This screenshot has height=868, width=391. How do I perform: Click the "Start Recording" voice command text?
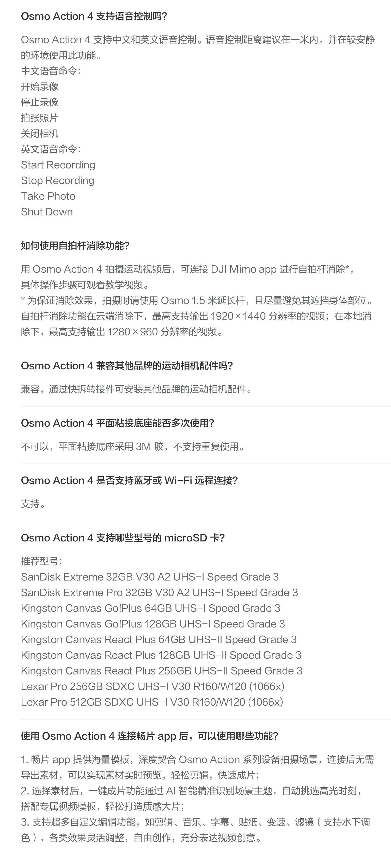point(58,165)
